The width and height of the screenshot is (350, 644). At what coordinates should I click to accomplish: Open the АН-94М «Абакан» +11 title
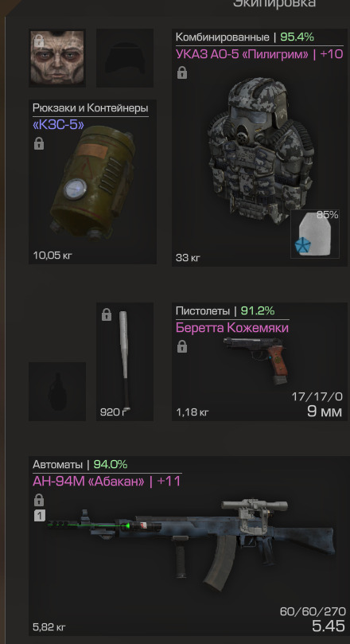click(107, 482)
